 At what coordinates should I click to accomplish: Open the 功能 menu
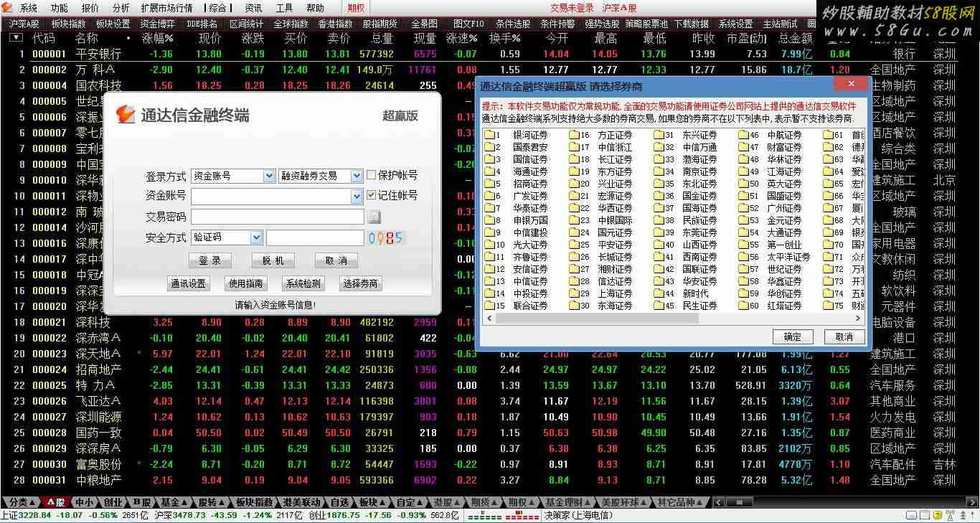pyautogui.click(x=60, y=8)
